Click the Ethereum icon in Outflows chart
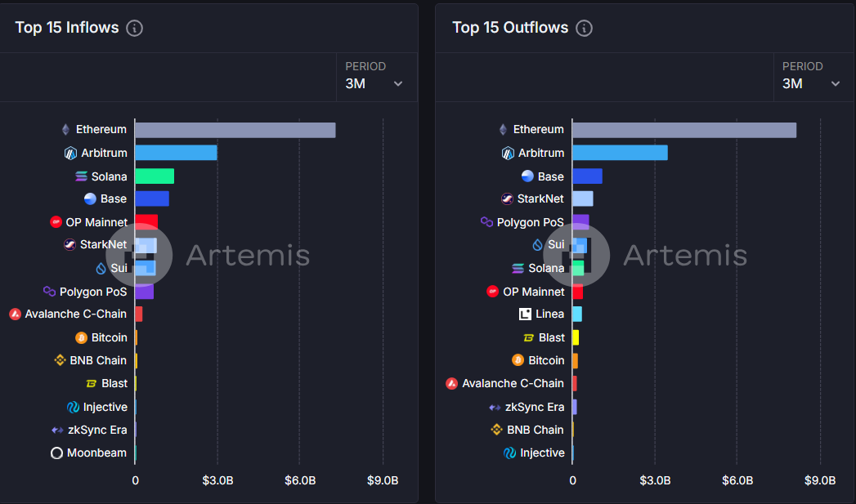Screen dimensions: 856x504 (x=504, y=129)
